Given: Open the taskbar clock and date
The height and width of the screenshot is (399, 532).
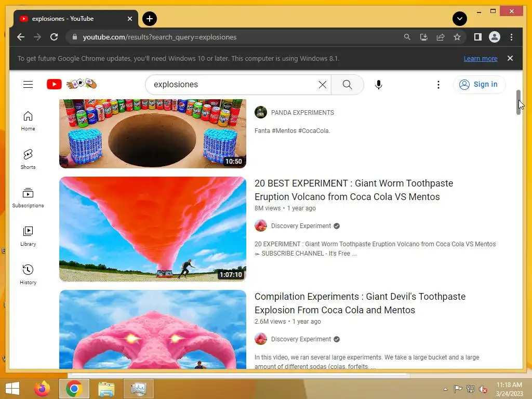Looking at the screenshot, I should click(x=509, y=389).
